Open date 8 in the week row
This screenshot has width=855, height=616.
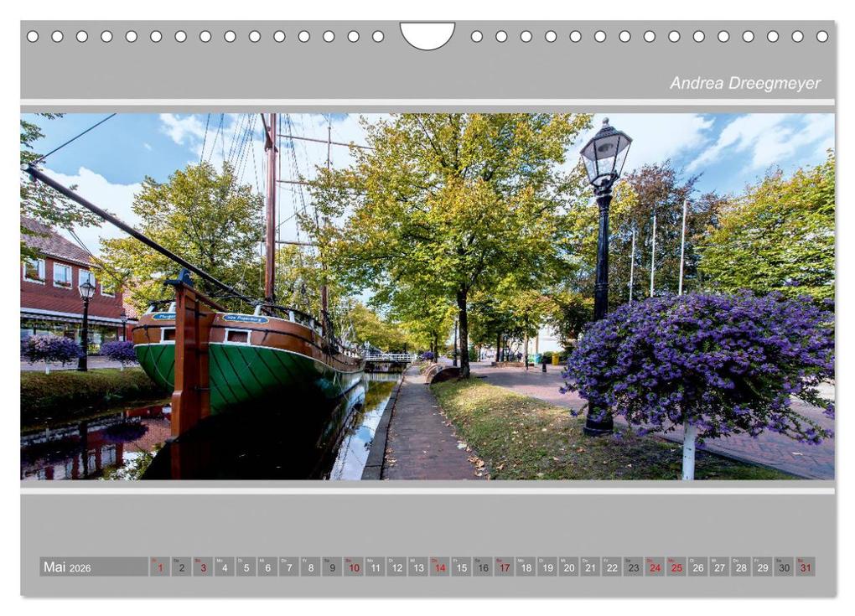click(x=310, y=567)
